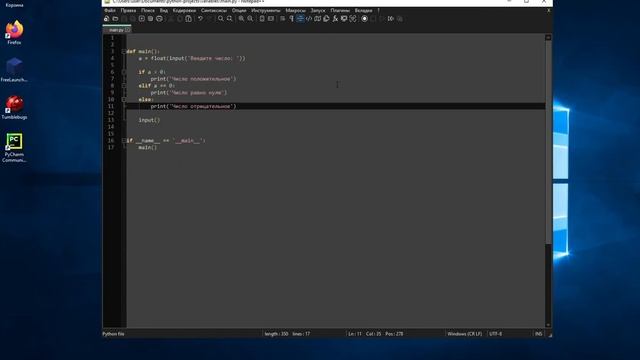Run macro multiple times icon
Screen dimensions: 640x360
point(391,19)
